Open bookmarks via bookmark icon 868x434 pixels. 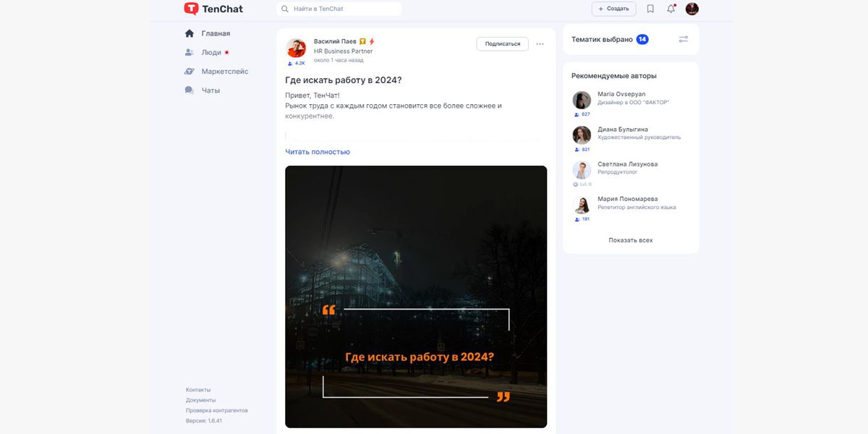pyautogui.click(x=650, y=9)
